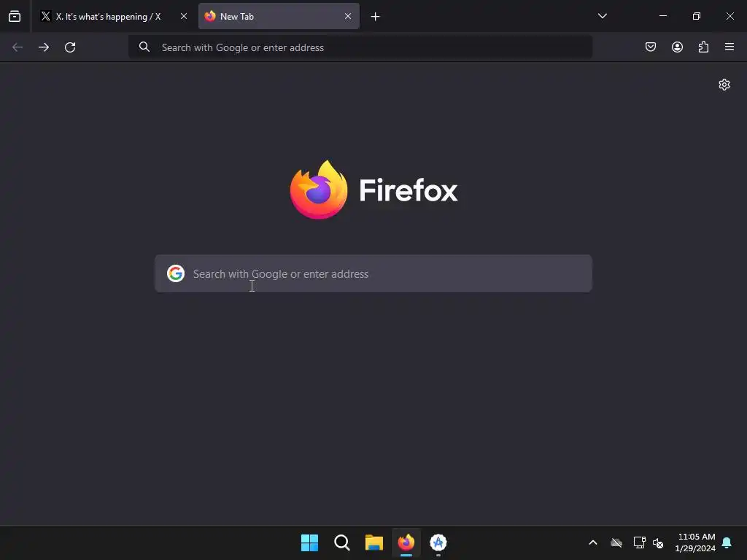Restore down the Firefox window
747x560 pixels.
pos(697,16)
